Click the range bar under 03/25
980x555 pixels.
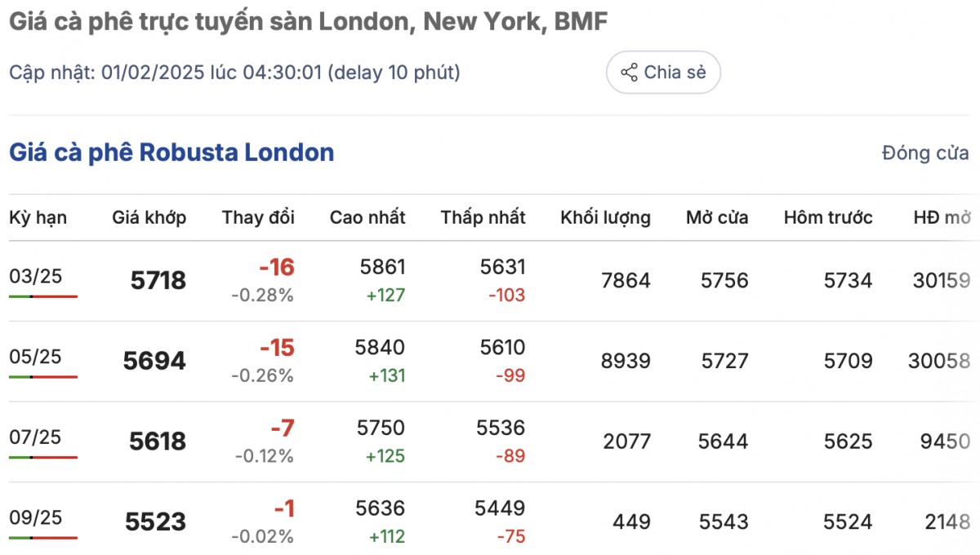coord(43,296)
